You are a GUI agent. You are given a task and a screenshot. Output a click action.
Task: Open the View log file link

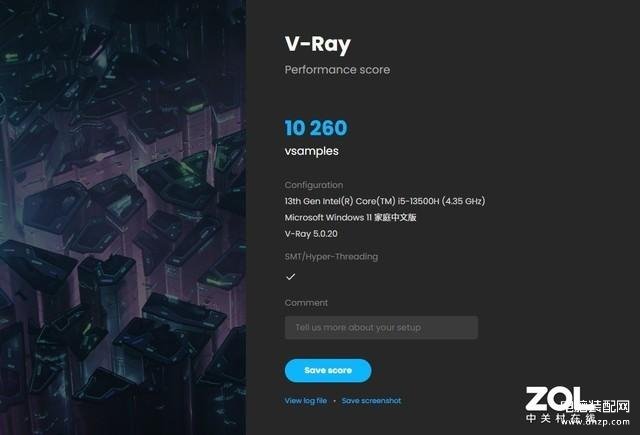pyautogui.click(x=306, y=401)
